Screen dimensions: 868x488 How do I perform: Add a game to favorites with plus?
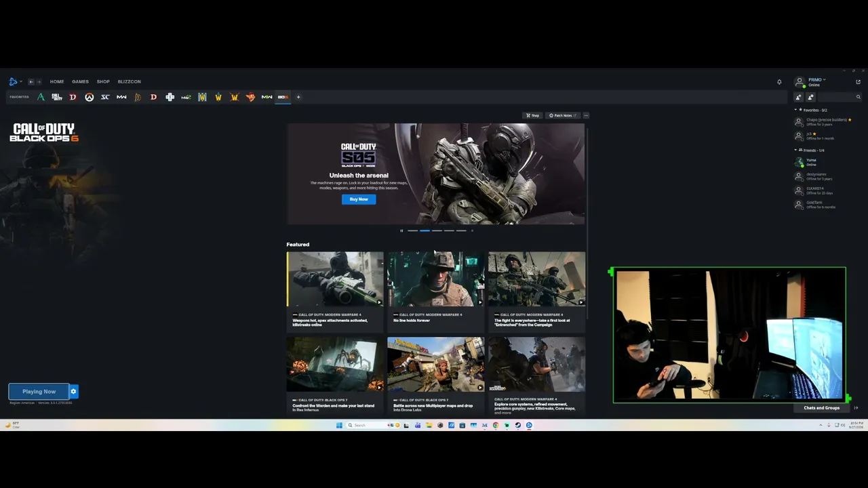(298, 97)
